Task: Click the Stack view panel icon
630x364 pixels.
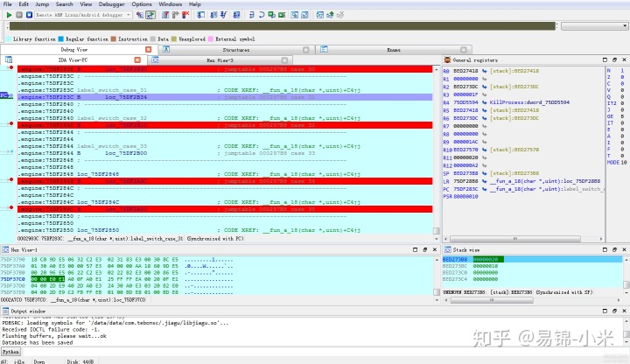Action: click(x=448, y=249)
